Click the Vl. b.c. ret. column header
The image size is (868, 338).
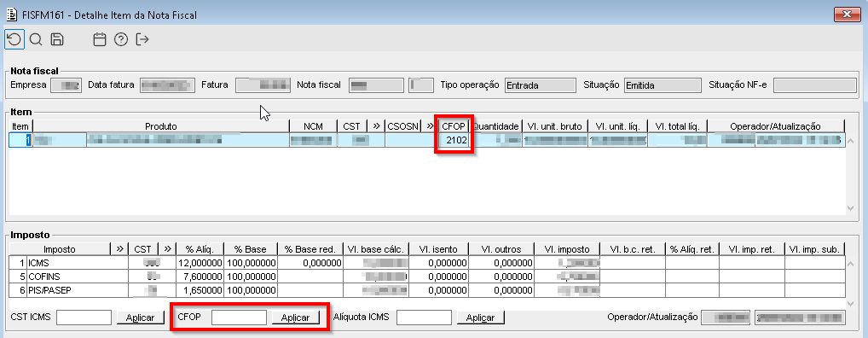(633, 249)
